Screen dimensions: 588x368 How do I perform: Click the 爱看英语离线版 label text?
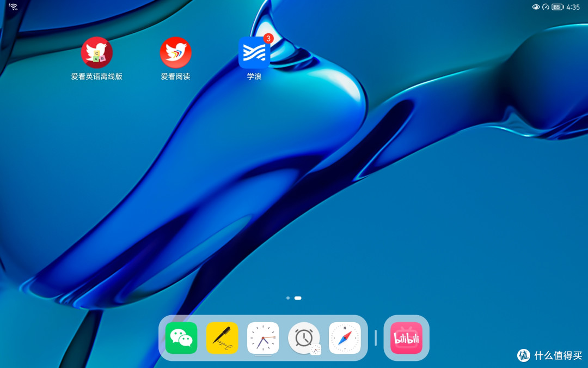(x=97, y=76)
